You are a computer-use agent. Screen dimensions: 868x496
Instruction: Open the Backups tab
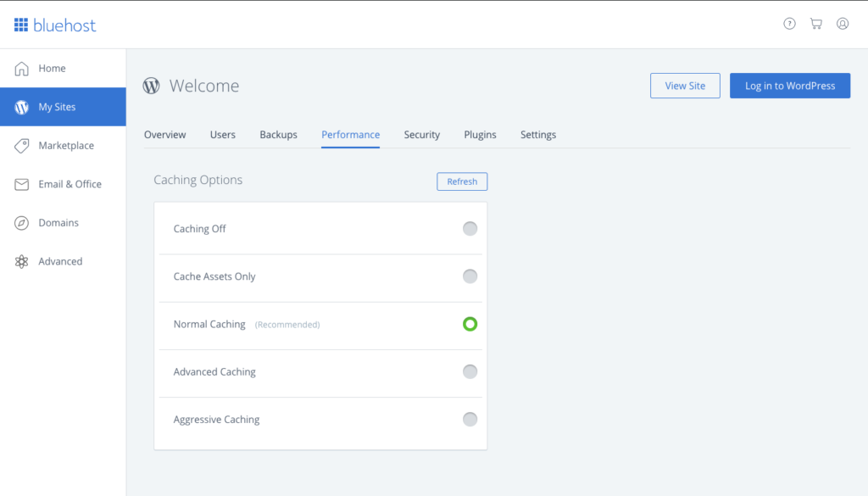point(278,135)
